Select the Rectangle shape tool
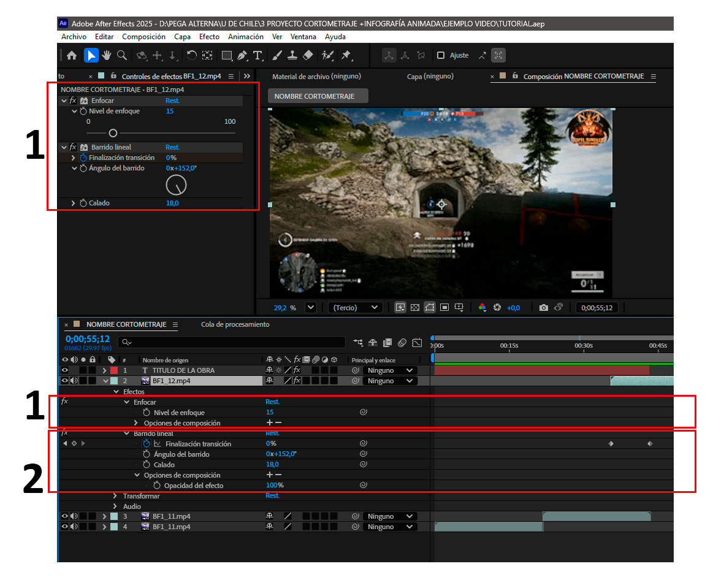Image resolution: width=705 pixels, height=588 pixels. [x=227, y=55]
